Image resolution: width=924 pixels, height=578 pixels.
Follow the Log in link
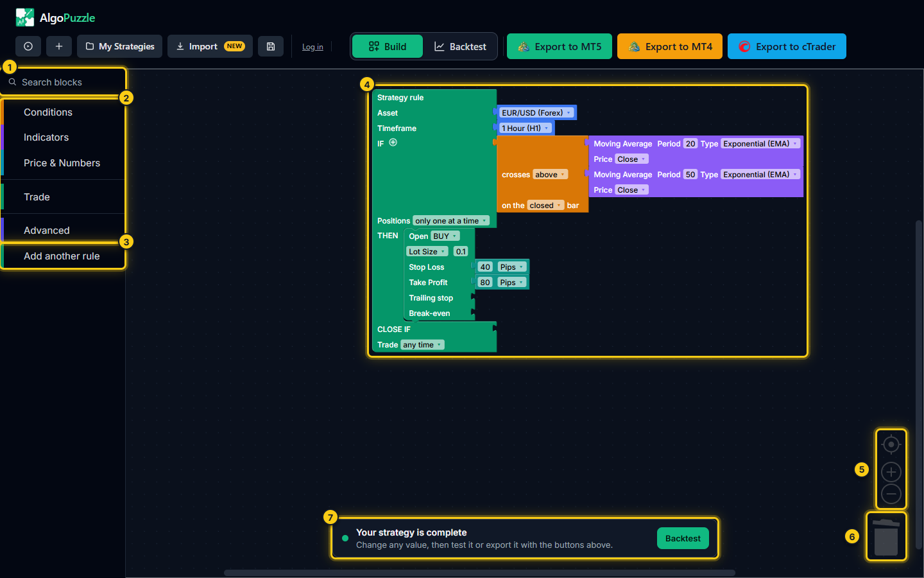click(x=312, y=47)
